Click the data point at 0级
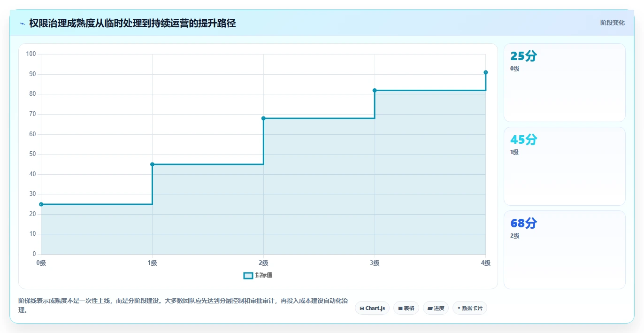Image resolution: width=644 pixels, height=333 pixels. 41,204
